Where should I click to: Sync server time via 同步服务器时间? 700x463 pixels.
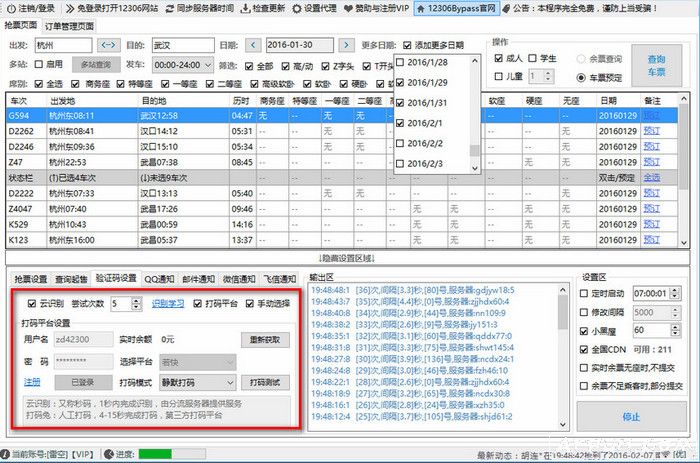(x=199, y=8)
